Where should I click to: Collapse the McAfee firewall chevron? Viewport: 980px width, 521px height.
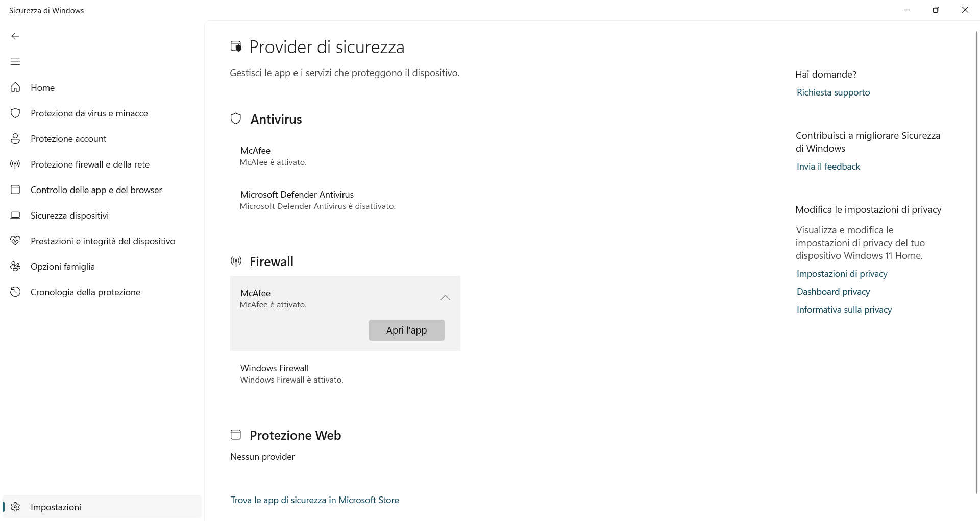[x=445, y=298]
